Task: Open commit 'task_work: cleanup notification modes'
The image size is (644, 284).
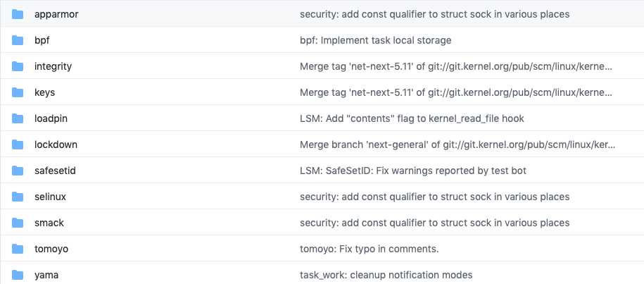Action: click(x=386, y=275)
